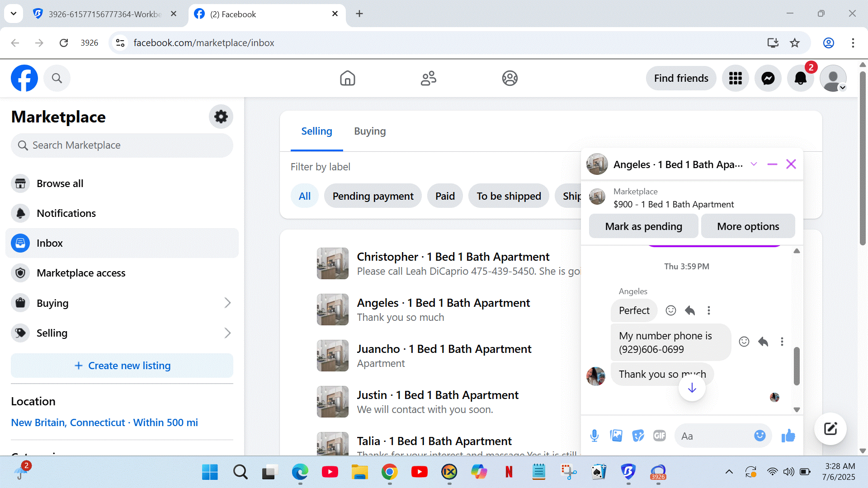This screenshot has height=488, width=868.
Task: Open chat header dropdown chevron
Action: click(x=754, y=164)
